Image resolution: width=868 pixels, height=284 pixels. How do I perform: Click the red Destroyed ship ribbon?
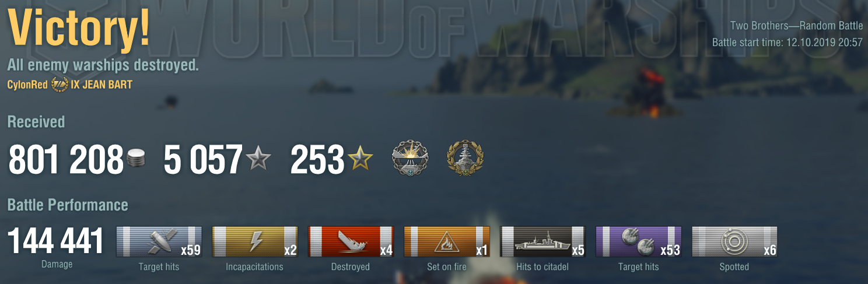tap(351, 241)
